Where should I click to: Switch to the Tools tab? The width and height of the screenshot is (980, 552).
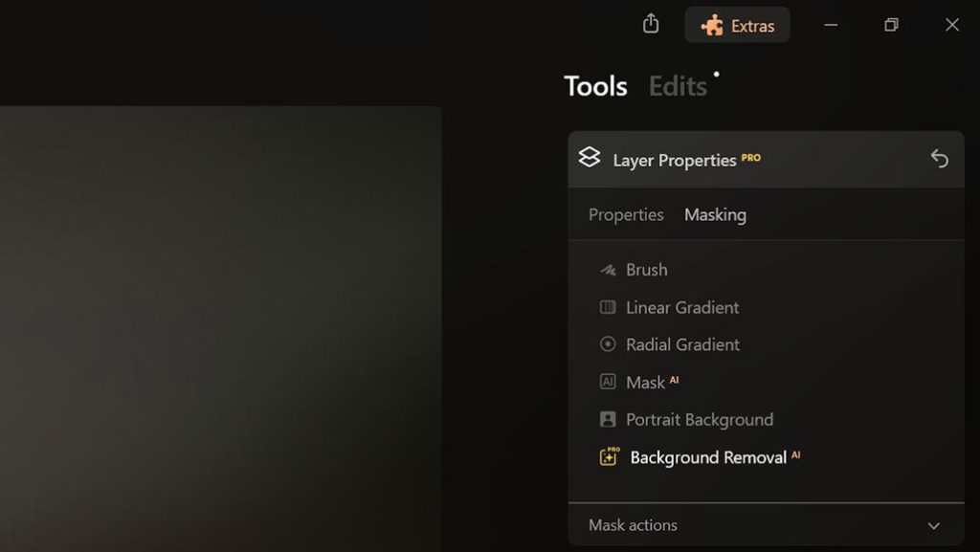point(595,86)
